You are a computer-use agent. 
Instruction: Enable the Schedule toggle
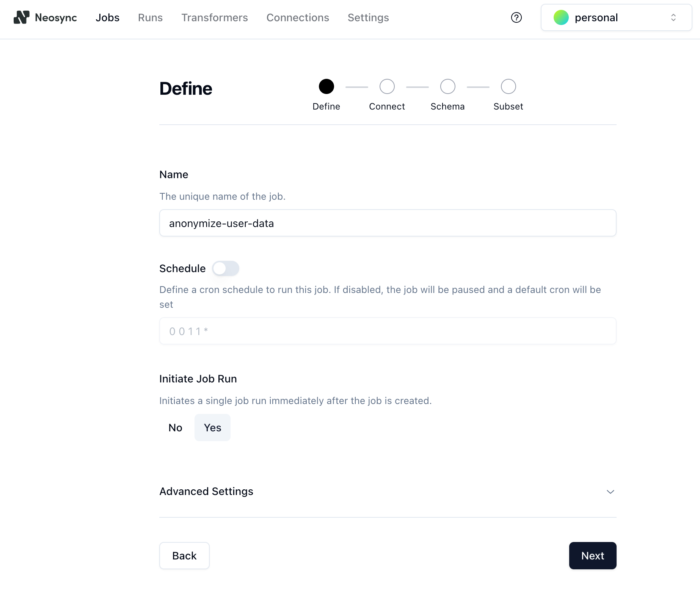tap(225, 268)
